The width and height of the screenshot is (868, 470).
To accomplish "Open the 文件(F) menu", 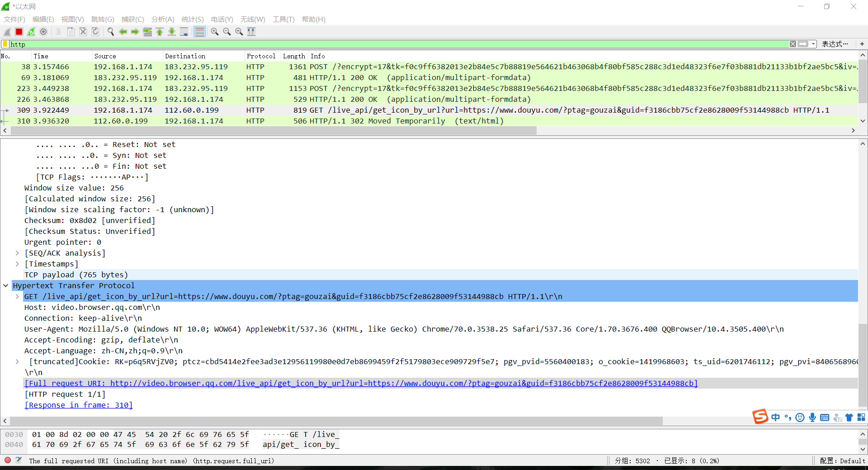I will [14, 19].
